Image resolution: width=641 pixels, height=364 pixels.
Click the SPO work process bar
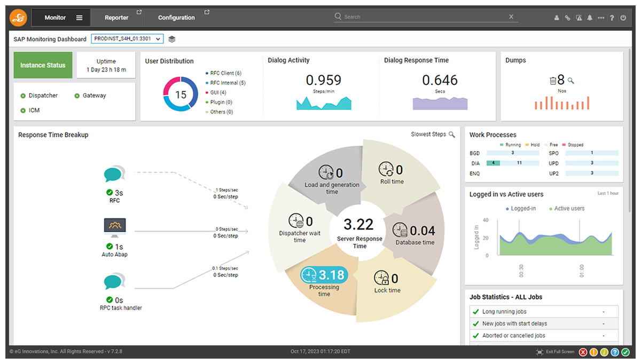pyautogui.click(x=592, y=153)
